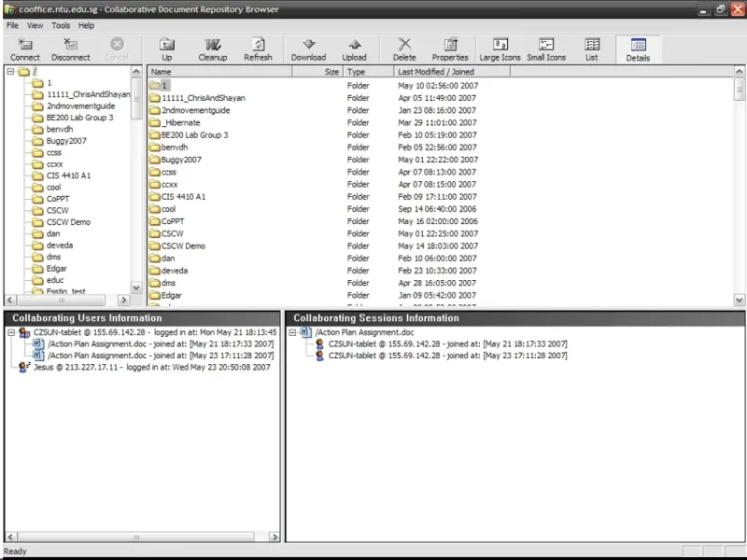Screen dimensions: 747x560
Task: Select benvdh folder in tree
Action: 60,130
